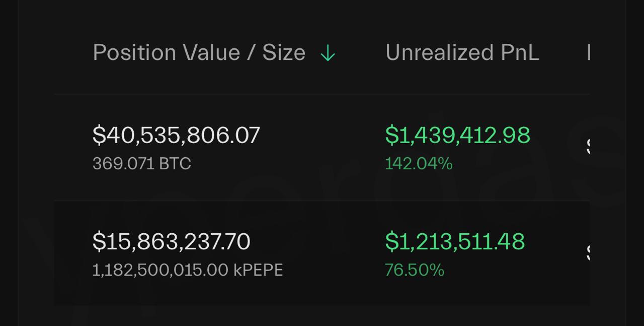The image size is (644, 326).
Task: Click the 369.071 BTC size label
Action: click(x=142, y=164)
